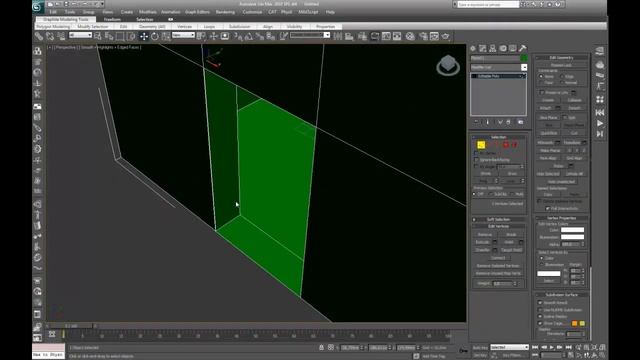This screenshot has height=360, width=640.
Task: Toggle the Angle Snap icon
Action: pyautogui.click(x=249, y=36)
